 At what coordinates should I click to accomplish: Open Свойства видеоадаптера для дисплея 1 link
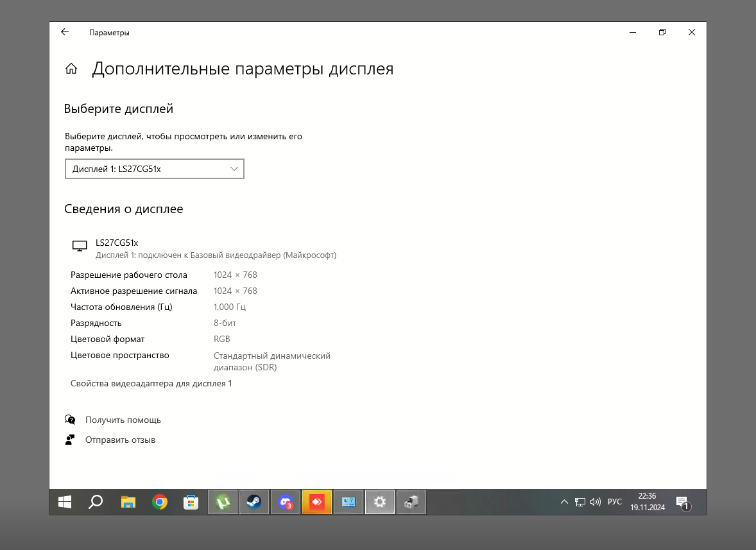(x=151, y=384)
